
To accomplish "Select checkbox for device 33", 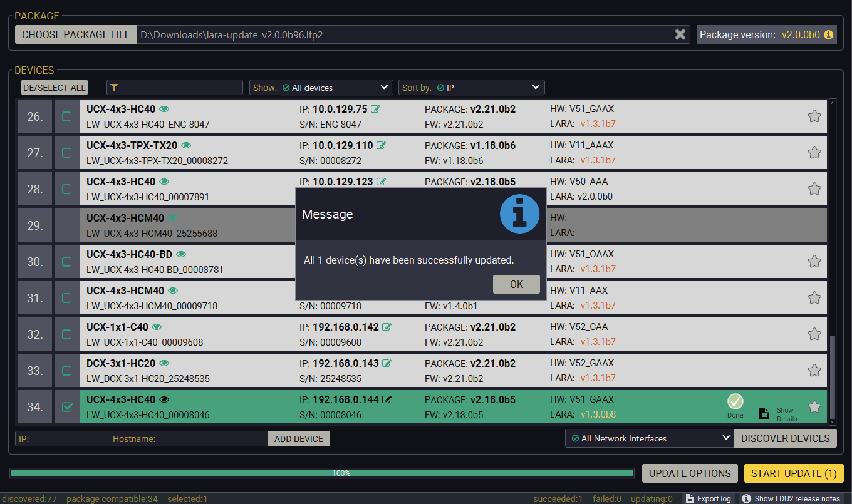I will click(x=66, y=371).
